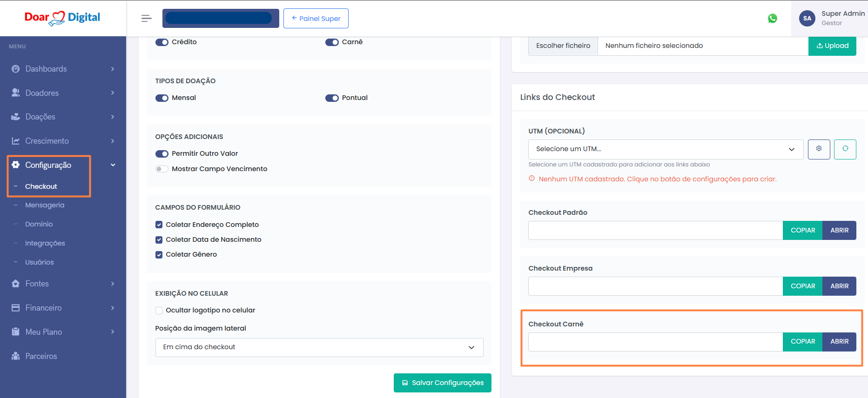Click the Doar Digital logo

pyautogui.click(x=62, y=18)
